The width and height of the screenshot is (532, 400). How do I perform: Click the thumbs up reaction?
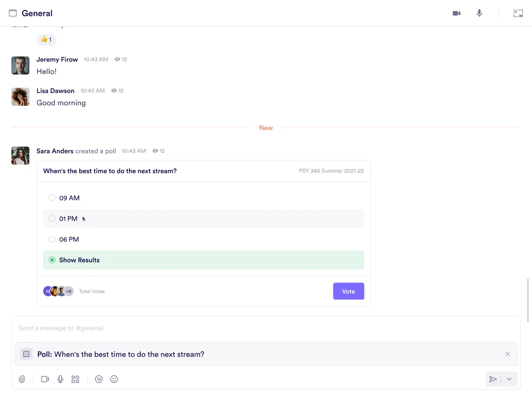[46, 40]
